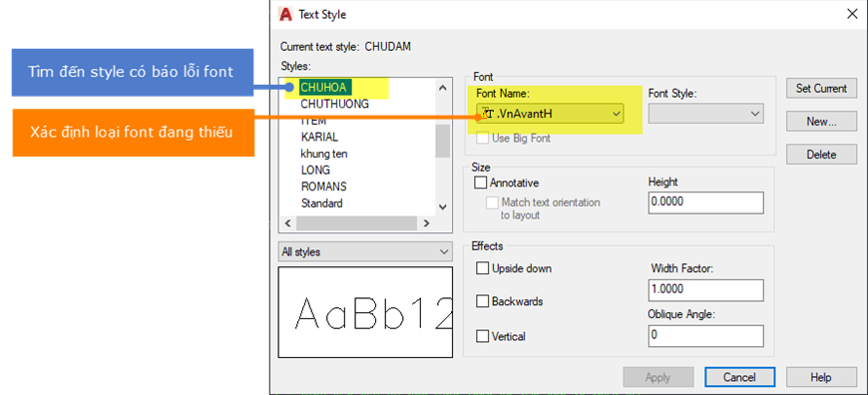Close the Text Style dialog
The height and width of the screenshot is (395, 868).
point(852,14)
